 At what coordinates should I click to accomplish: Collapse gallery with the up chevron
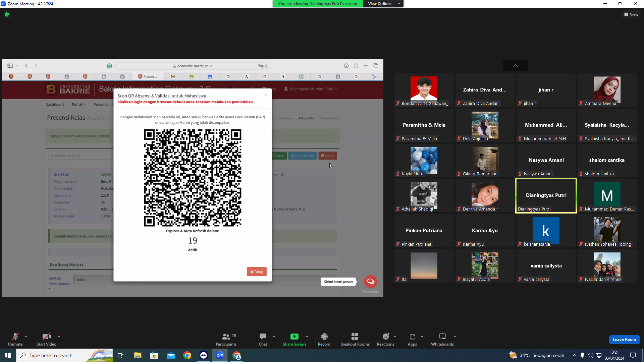click(516, 66)
